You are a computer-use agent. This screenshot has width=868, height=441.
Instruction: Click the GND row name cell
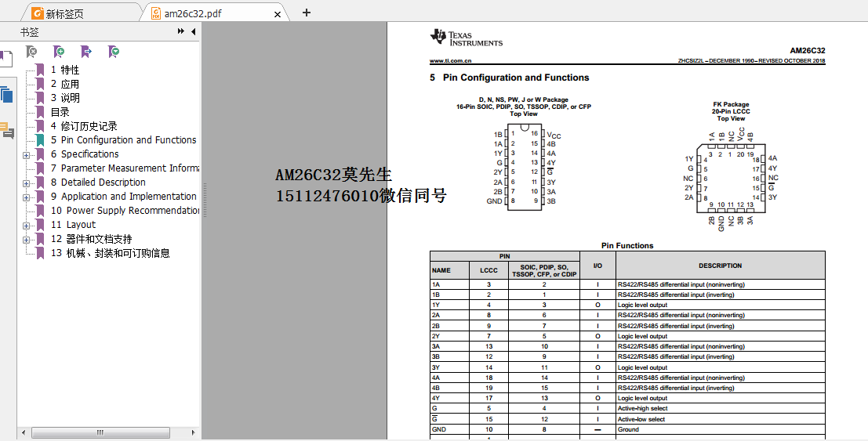[449, 429]
